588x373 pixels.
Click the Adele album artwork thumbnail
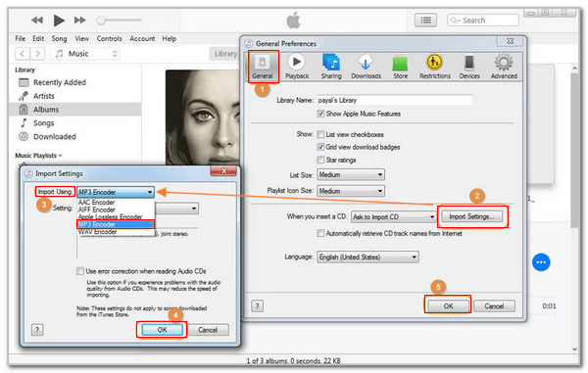pos(203,117)
